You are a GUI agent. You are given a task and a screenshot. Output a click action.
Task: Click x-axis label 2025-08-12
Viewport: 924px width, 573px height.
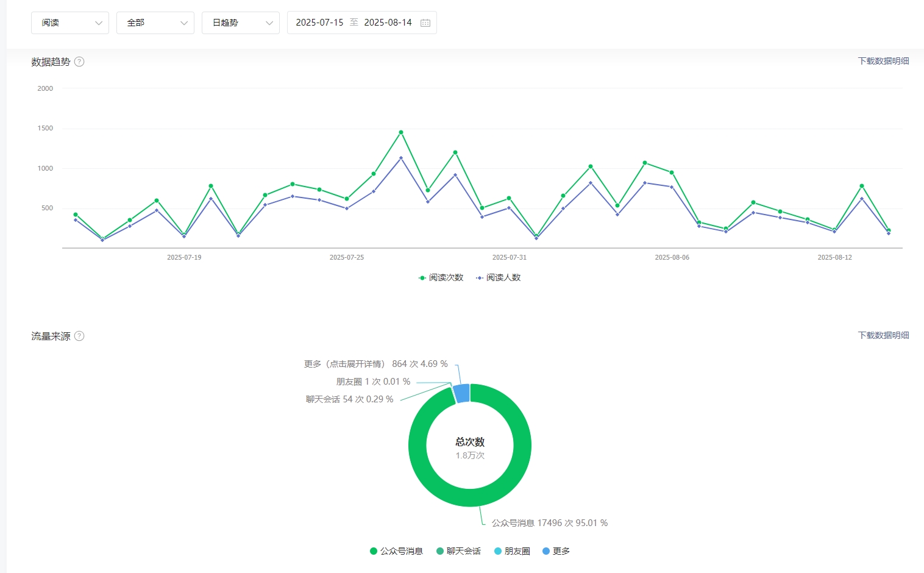tap(835, 257)
